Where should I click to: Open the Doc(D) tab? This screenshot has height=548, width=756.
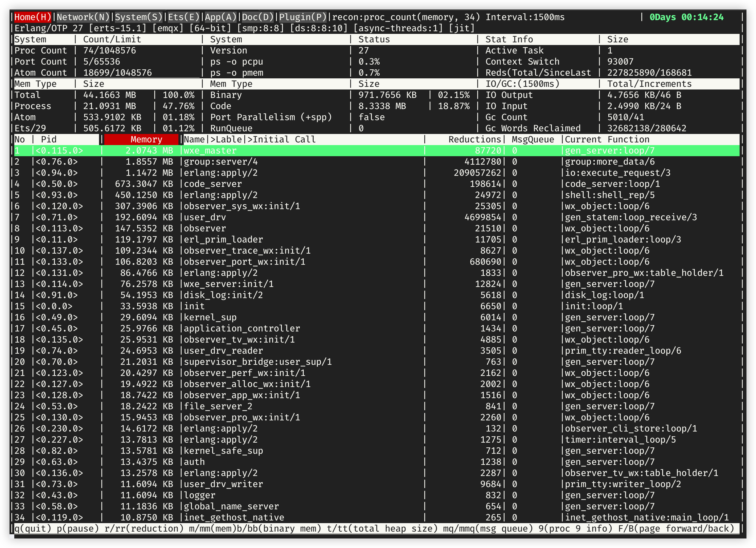tap(257, 17)
